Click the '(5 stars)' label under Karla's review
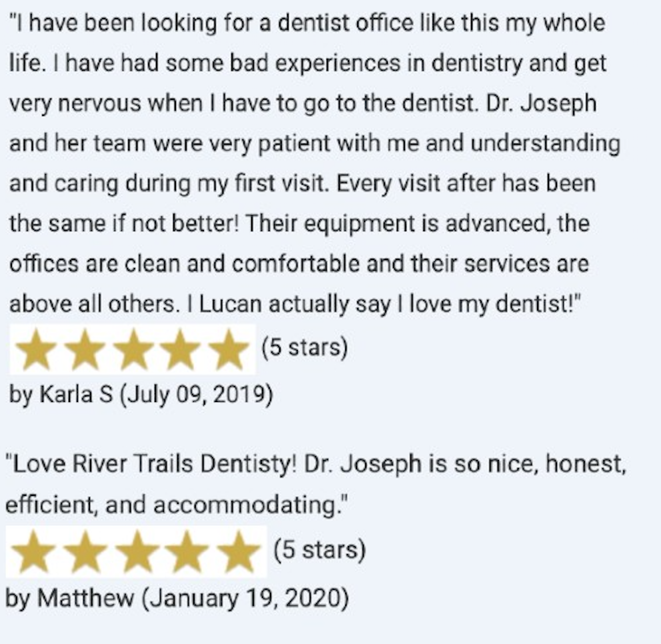Viewport: 661px width, 644px height. [305, 347]
